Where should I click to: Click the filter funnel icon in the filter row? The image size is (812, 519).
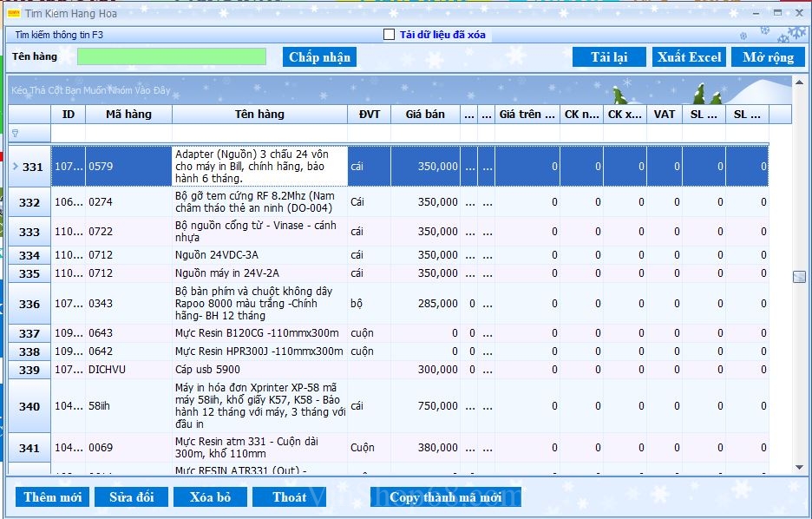15,134
